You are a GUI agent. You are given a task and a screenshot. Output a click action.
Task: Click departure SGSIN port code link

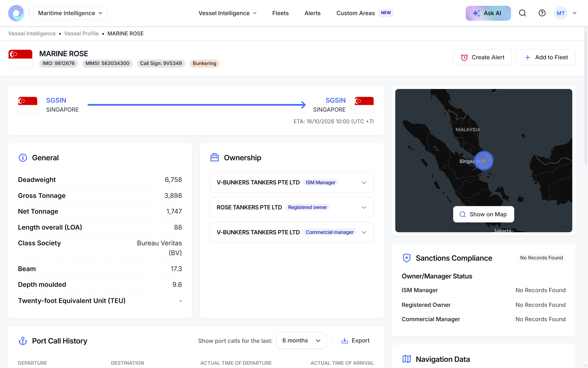(x=56, y=100)
